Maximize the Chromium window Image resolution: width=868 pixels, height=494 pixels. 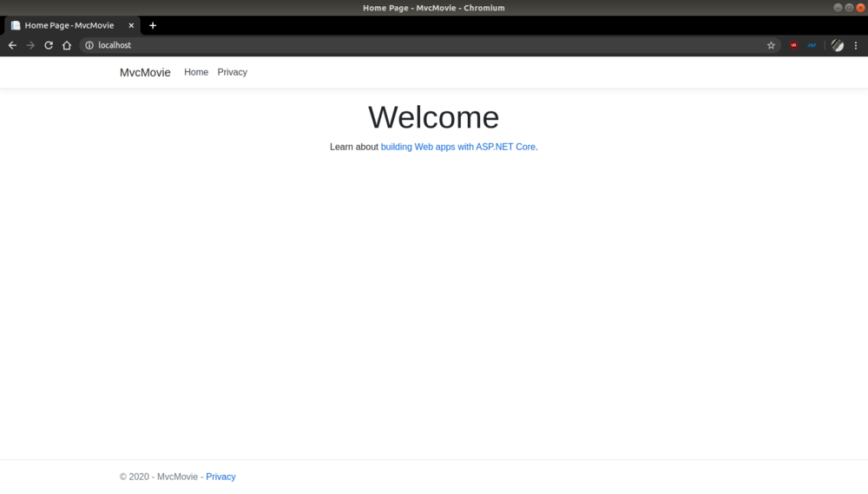coord(849,8)
